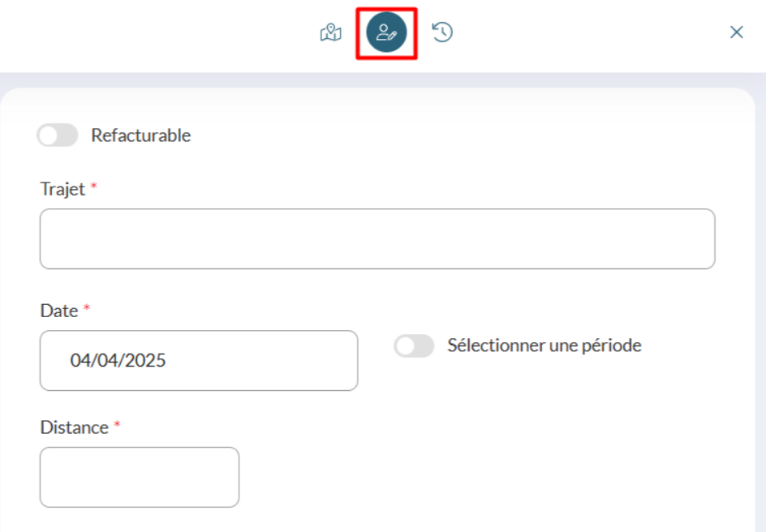Focus the Distance input field
The width and height of the screenshot is (766, 532).
point(140,477)
